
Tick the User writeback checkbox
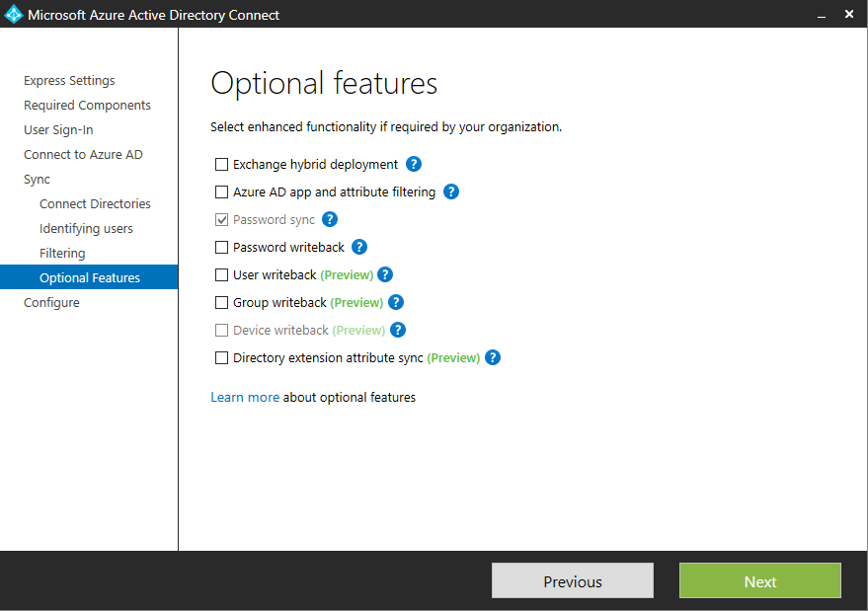point(221,274)
